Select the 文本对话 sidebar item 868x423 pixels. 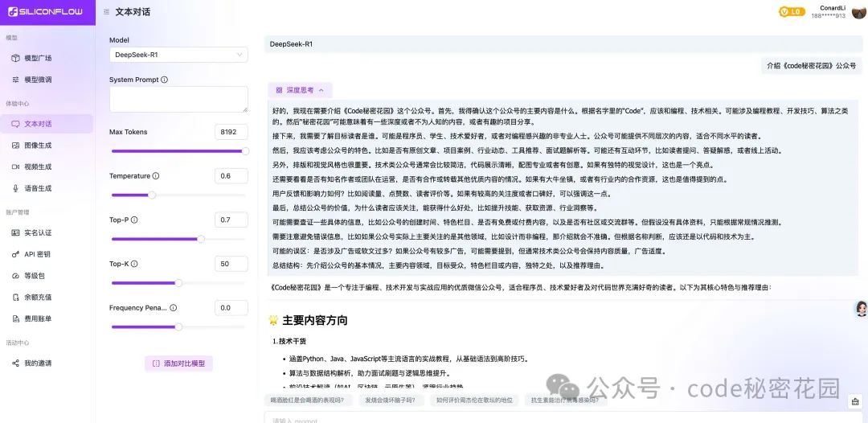pos(47,124)
